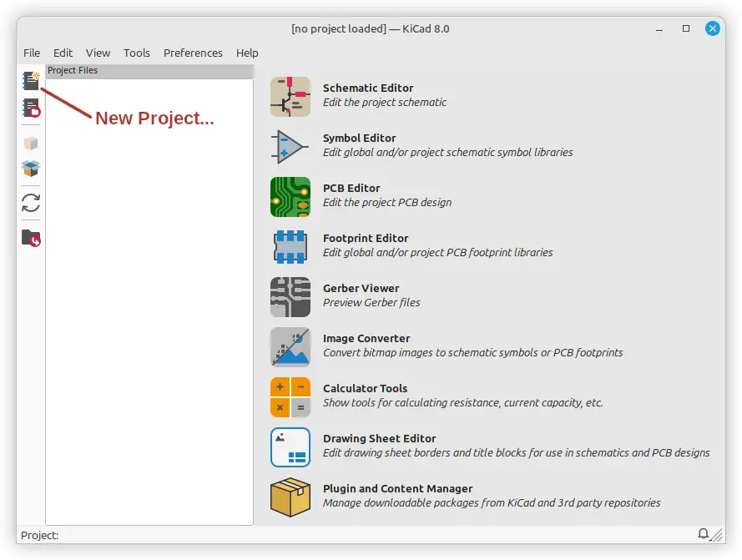Open the Symbol Editor op-amp icon

tap(290, 147)
